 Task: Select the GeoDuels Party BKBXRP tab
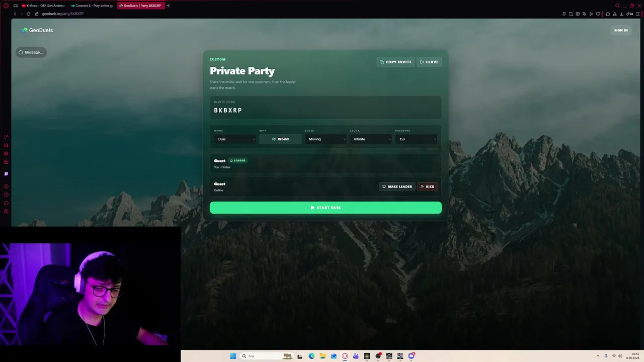[x=141, y=6]
